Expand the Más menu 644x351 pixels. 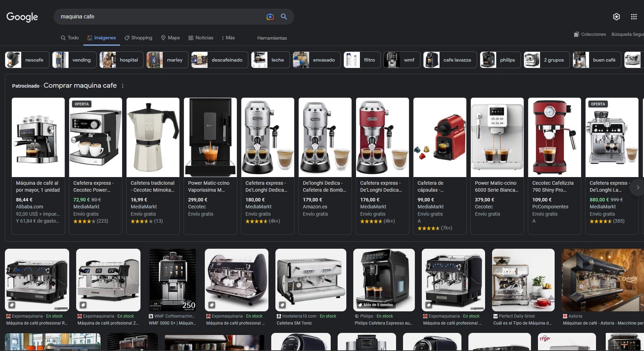228,38
